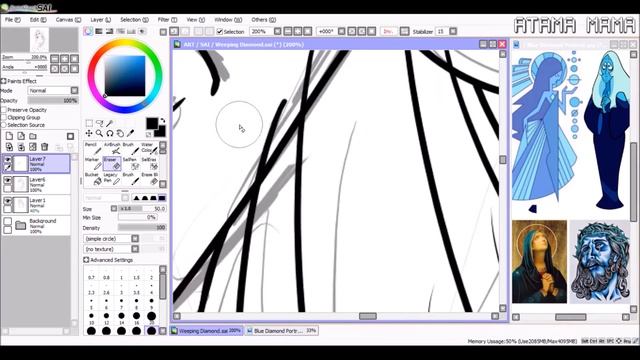Adjust the layer Opacity slider
The height and width of the screenshot is (360, 640).
point(53,100)
